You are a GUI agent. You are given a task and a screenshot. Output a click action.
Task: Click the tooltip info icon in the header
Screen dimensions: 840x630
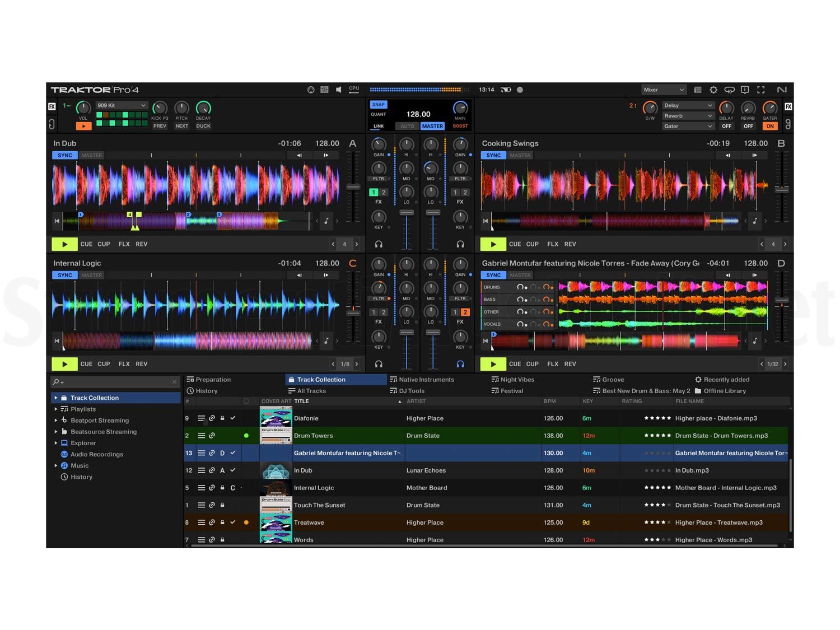tap(745, 90)
